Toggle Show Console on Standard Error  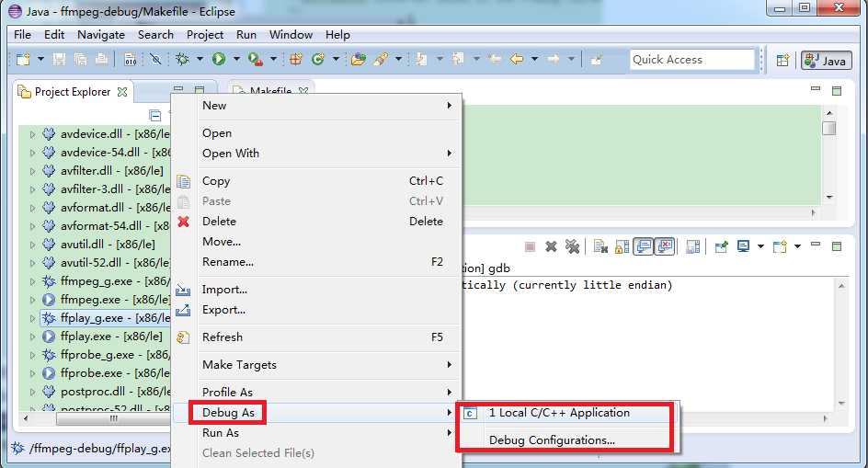[x=665, y=246]
